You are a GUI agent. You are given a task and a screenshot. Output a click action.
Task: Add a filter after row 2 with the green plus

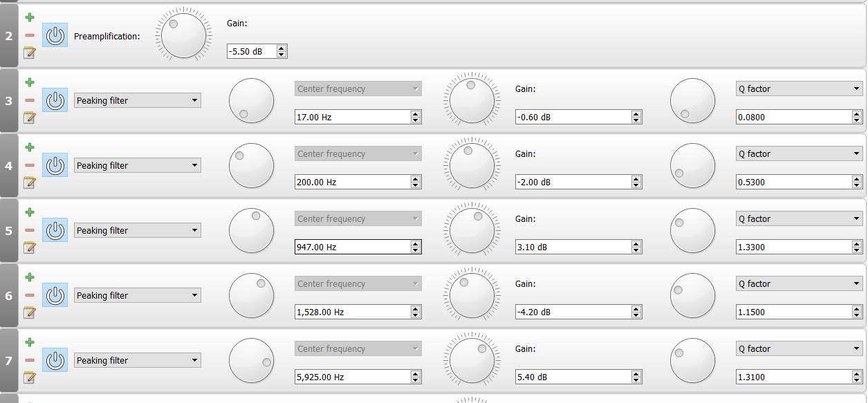pos(29,17)
